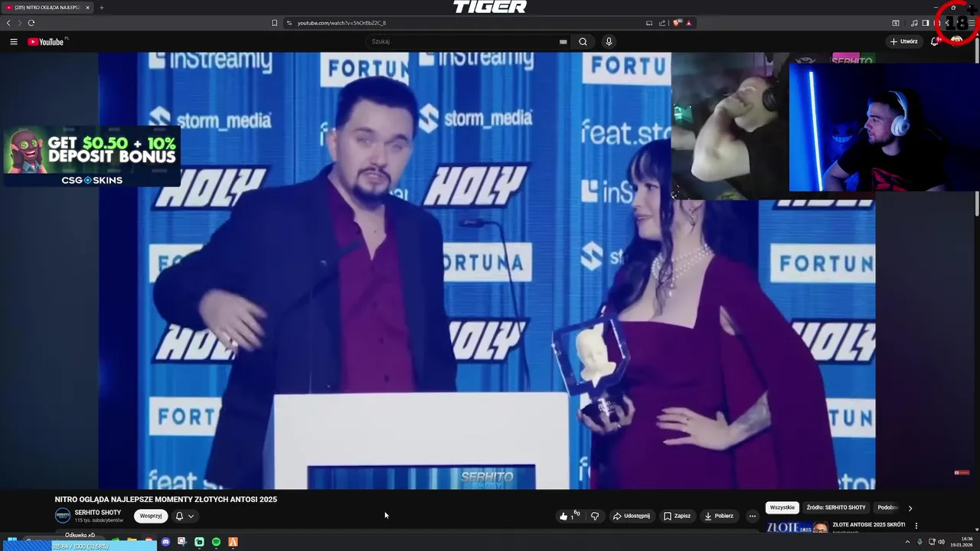Click the browser forward arrow

pos(20,23)
